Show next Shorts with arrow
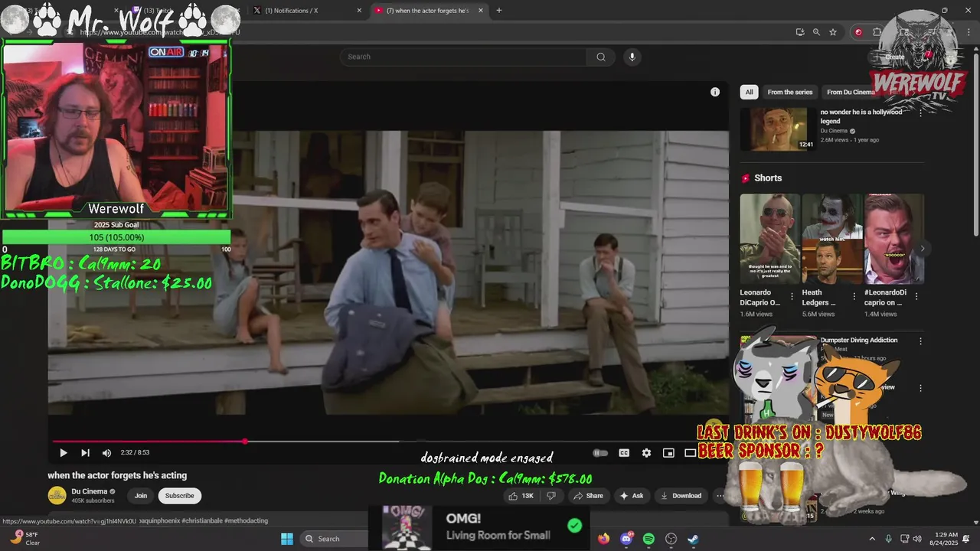Image resolution: width=980 pixels, height=551 pixels. [x=923, y=248]
